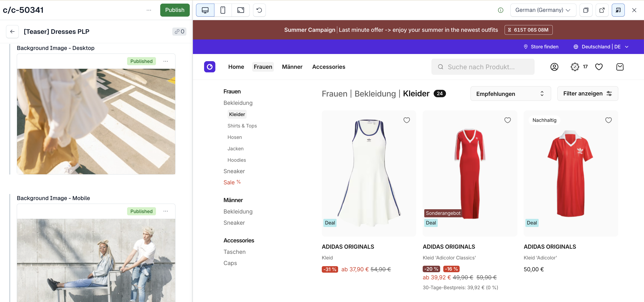Image resolution: width=644 pixels, height=302 pixels.
Task: Open user account profile icon
Action: tap(554, 67)
